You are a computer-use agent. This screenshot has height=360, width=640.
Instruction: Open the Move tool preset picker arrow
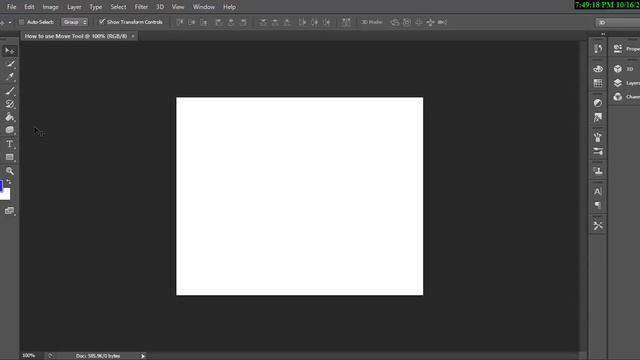[x=10, y=22]
